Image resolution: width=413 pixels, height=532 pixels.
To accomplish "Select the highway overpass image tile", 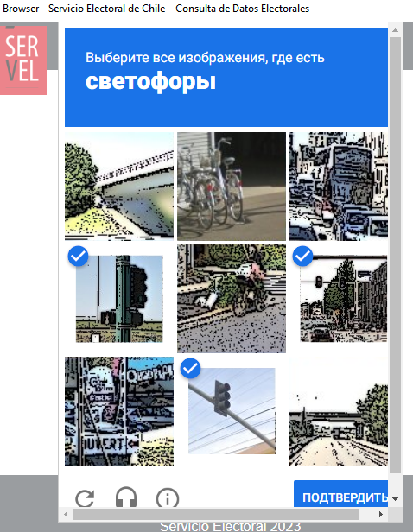I will [339, 411].
